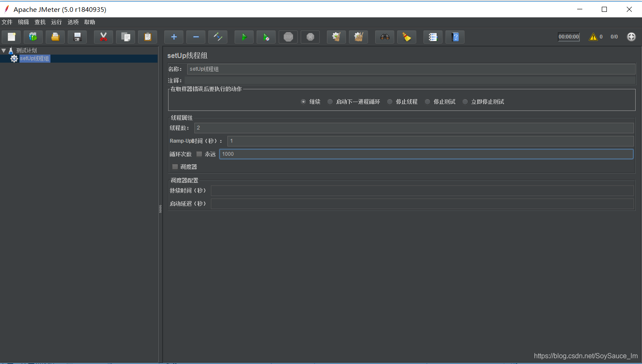Open the 文件 menu
This screenshot has height=364, width=642.
7,22
